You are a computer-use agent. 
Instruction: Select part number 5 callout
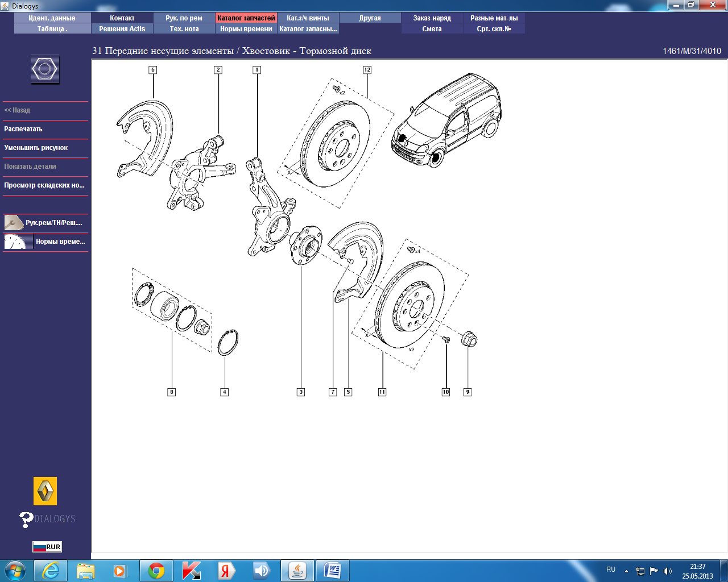click(x=348, y=392)
